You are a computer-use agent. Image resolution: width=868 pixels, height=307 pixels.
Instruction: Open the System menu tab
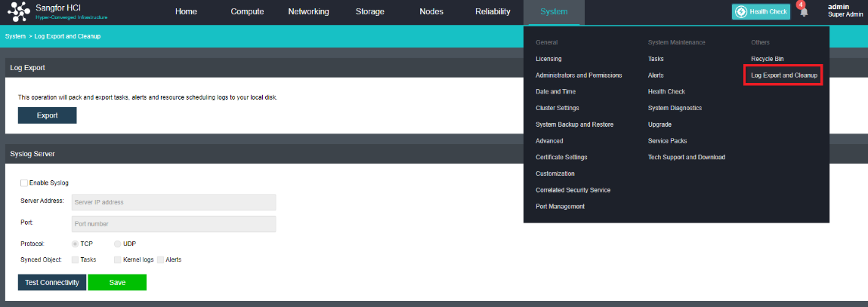pyautogui.click(x=554, y=12)
